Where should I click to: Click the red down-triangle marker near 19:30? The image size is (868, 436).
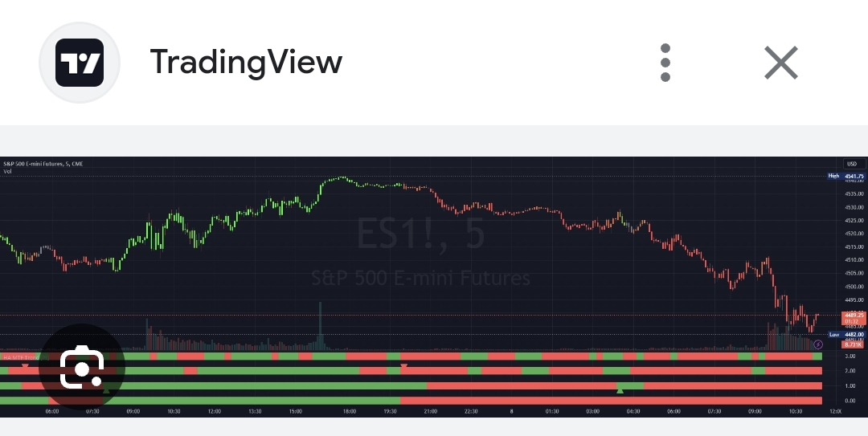pos(403,367)
